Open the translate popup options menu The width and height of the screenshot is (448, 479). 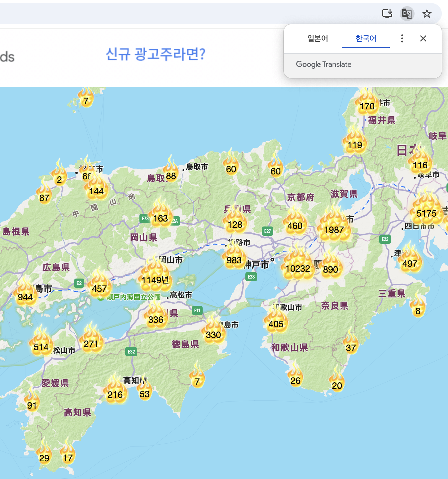pyautogui.click(x=402, y=38)
